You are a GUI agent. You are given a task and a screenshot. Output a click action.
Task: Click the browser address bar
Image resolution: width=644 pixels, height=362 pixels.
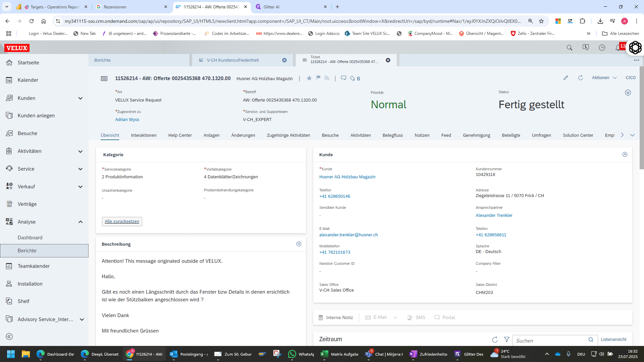[x=292, y=21]
